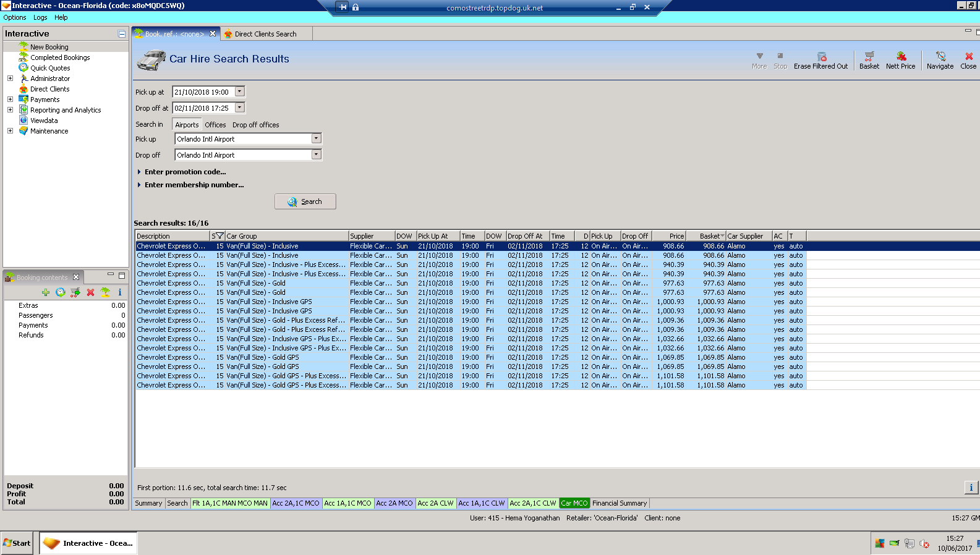This screenshot has height=555, width=980.
Task: Open the Pick up at date dropdown
Action: 240,91
